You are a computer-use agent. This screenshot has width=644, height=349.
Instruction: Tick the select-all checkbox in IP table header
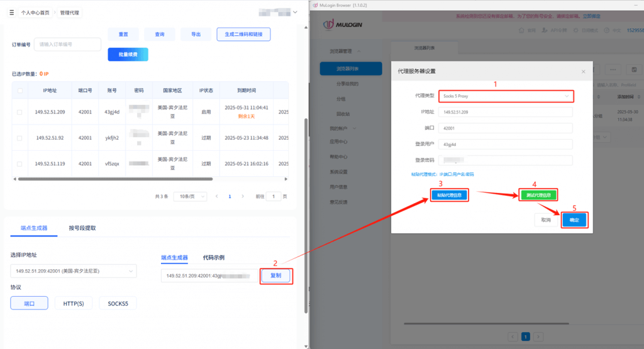[19, 91]
